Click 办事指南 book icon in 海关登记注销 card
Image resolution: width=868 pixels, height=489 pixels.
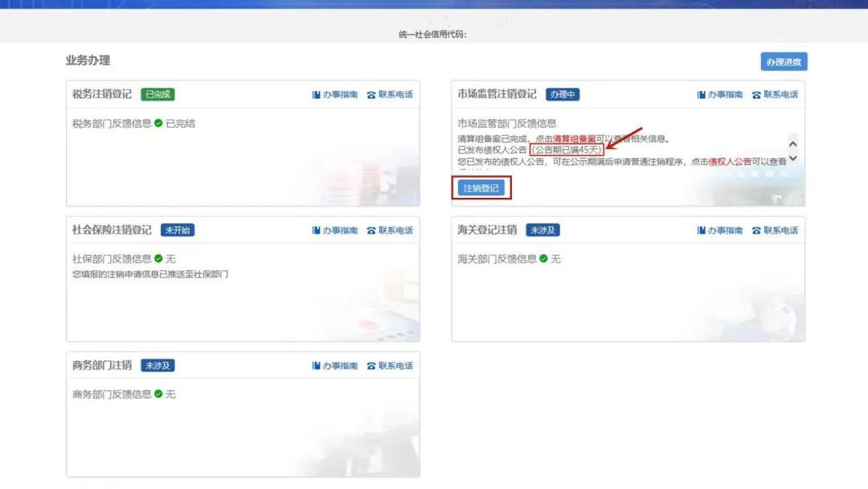702,231
